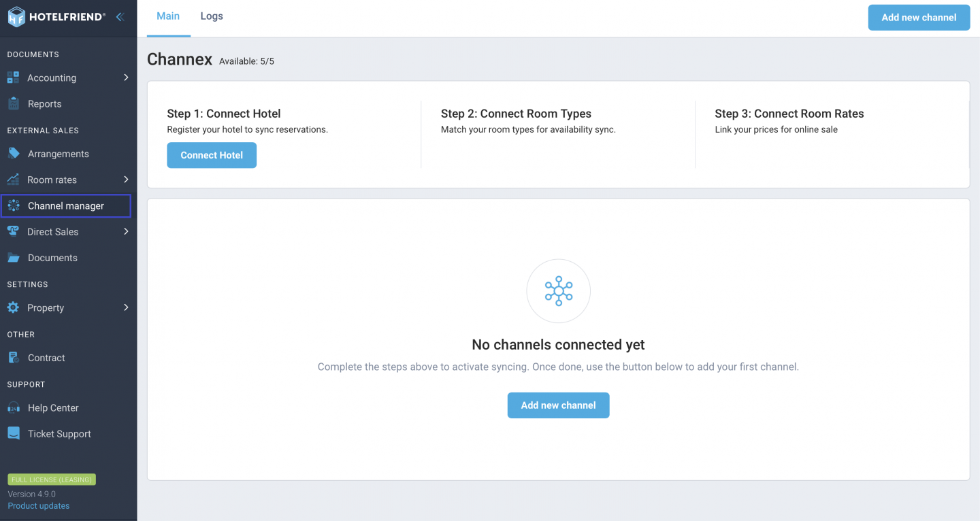
Task: Click the Step 2: Connect Room Types heading
Action: 516,114
